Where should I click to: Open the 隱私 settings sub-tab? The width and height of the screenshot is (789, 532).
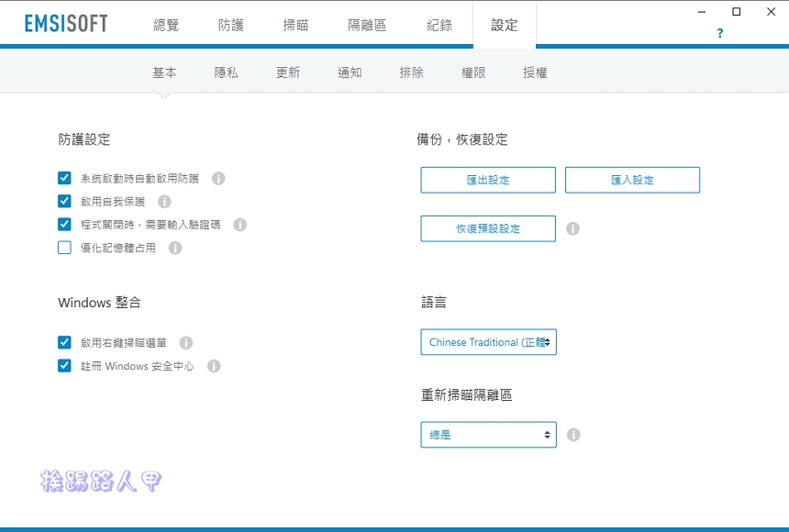[227, 72]
